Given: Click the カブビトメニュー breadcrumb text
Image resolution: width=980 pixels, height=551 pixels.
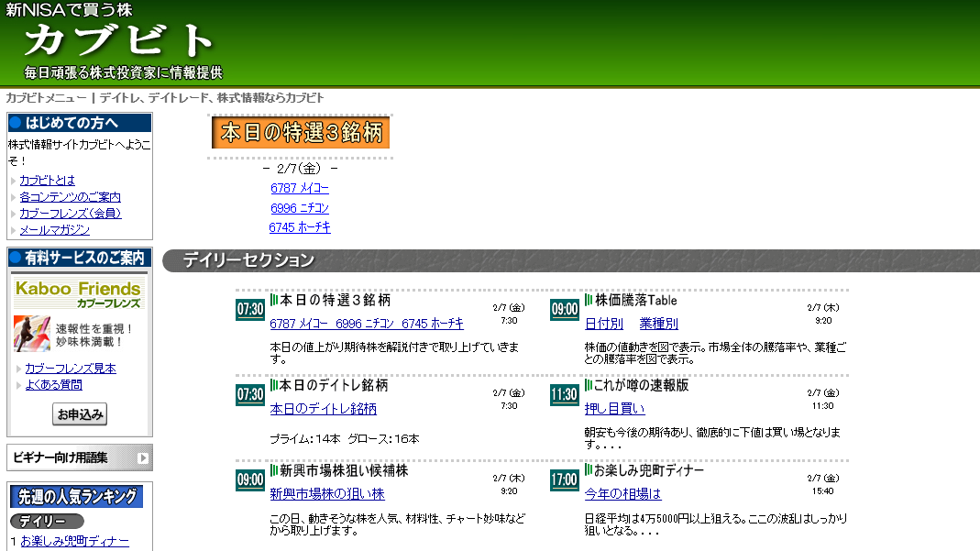Looking at the screenshot, I should pyautogui.click(x=46, y=98).
